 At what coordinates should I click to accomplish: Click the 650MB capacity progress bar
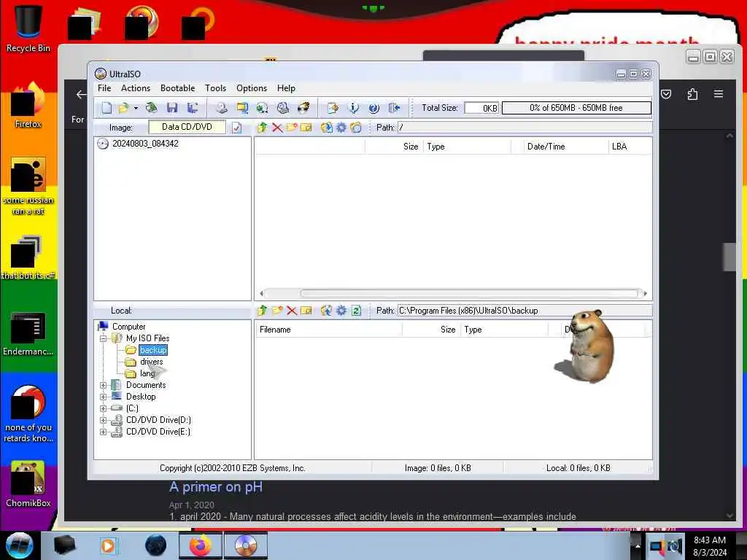pos(576,108)
